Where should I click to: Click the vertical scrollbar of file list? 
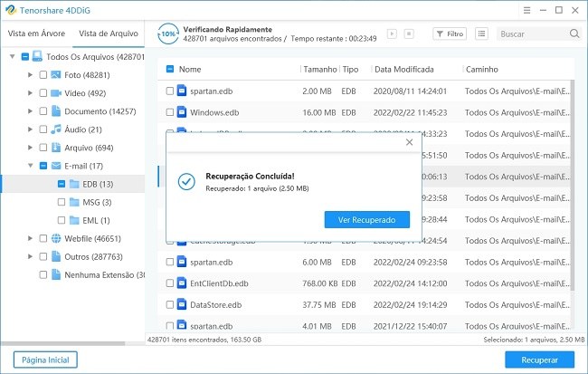coord(573,185)
